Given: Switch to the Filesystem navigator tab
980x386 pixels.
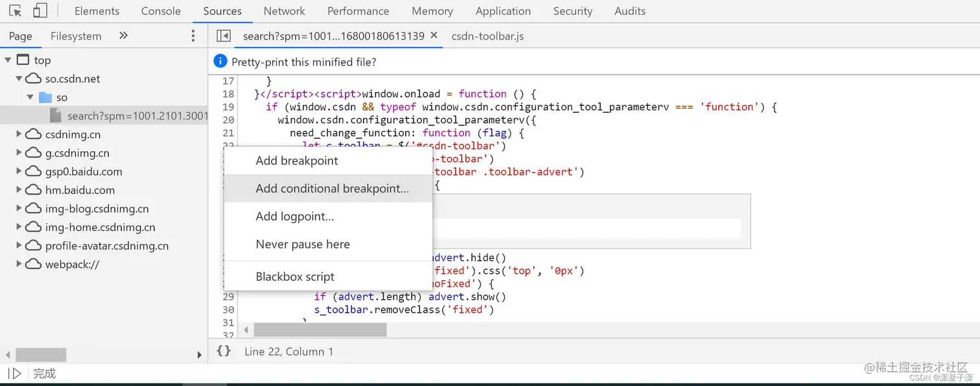Looking at the screenshot, I should click(x=76, y=36).
